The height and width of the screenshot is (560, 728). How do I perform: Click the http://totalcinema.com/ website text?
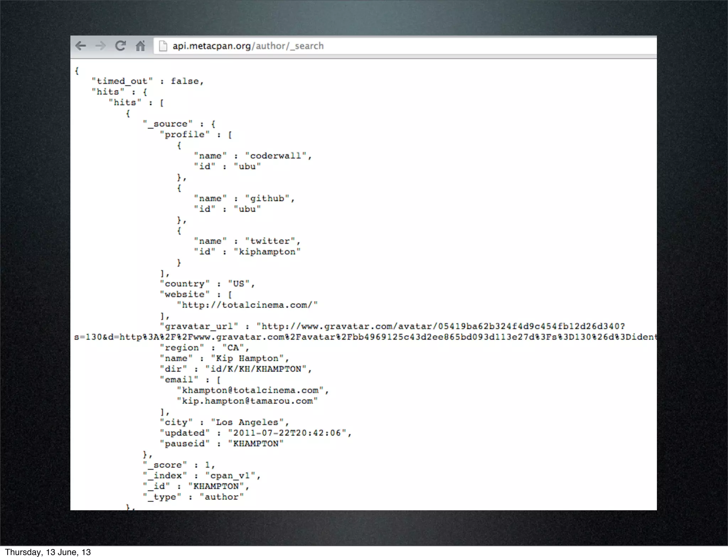[247, 305]
